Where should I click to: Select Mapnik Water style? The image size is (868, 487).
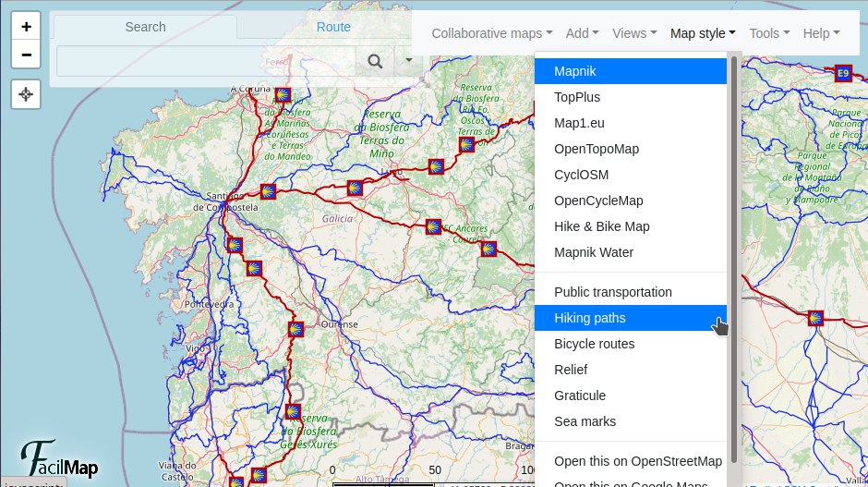(631, 252)
